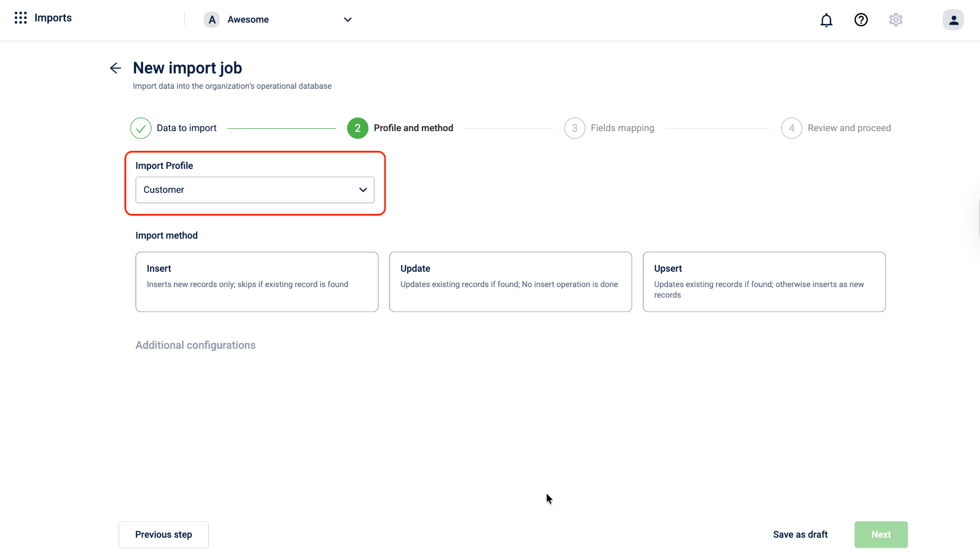Open the user profile avatar menu
The image size is (980, 556).
(953, 20)
